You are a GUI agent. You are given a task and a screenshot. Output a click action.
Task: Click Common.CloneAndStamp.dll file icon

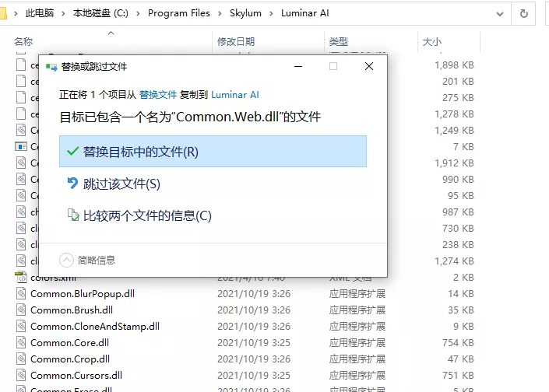(x=21, y=326)
